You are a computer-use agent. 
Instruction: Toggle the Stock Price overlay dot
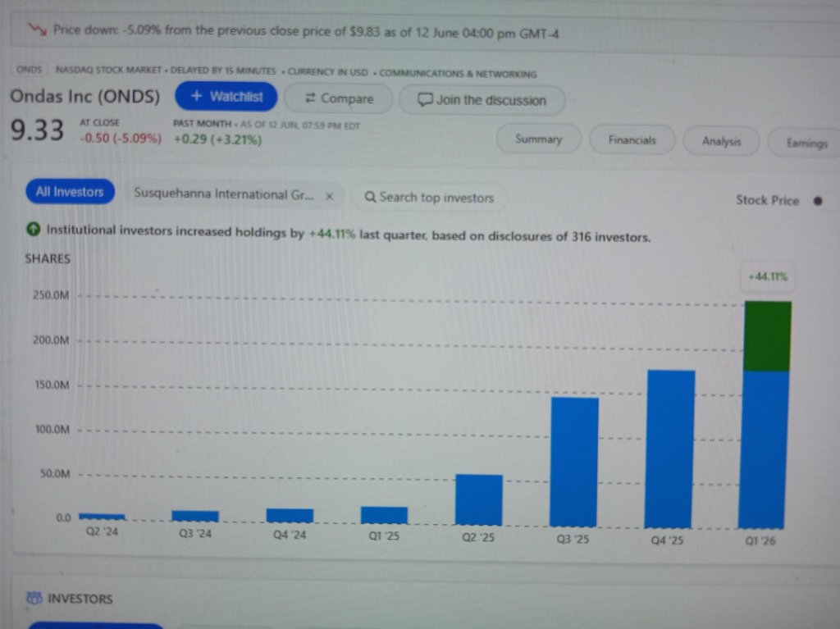coord(818,201)
